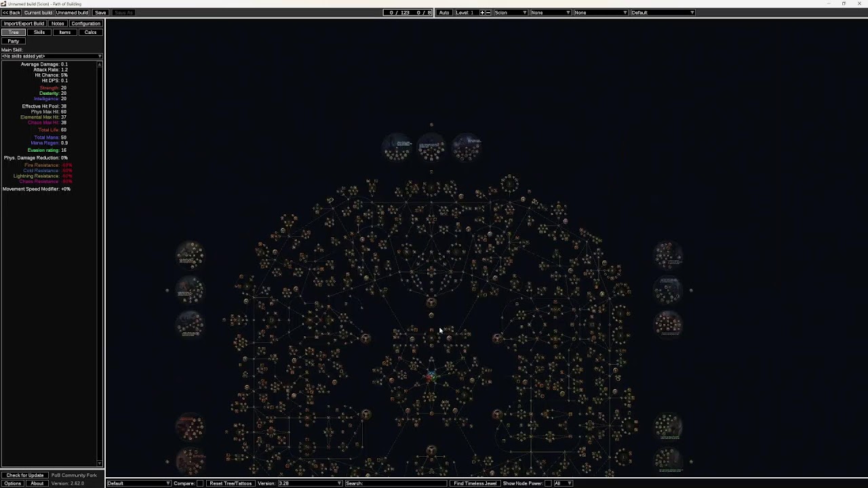Open the Scion class dropdown

point(511,12)
